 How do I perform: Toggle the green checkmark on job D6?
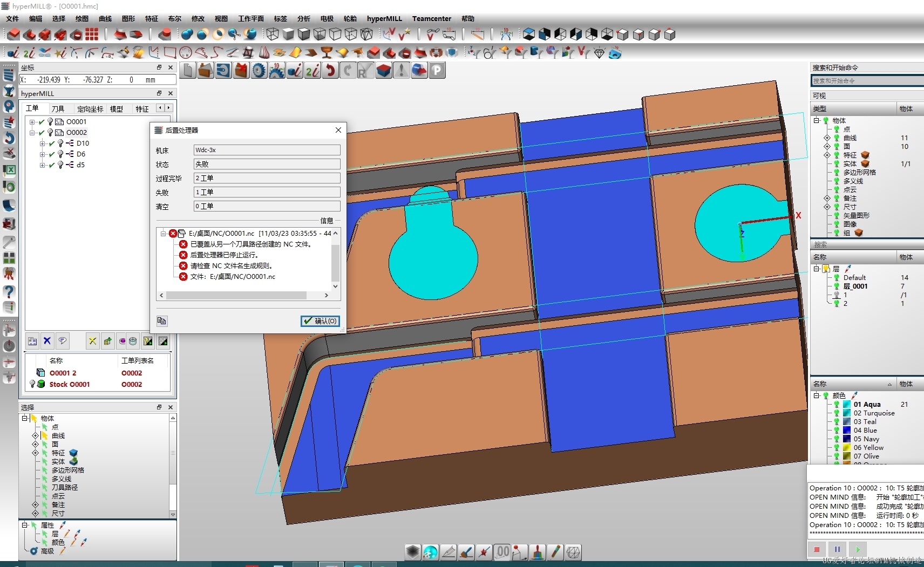coord(52,154)
